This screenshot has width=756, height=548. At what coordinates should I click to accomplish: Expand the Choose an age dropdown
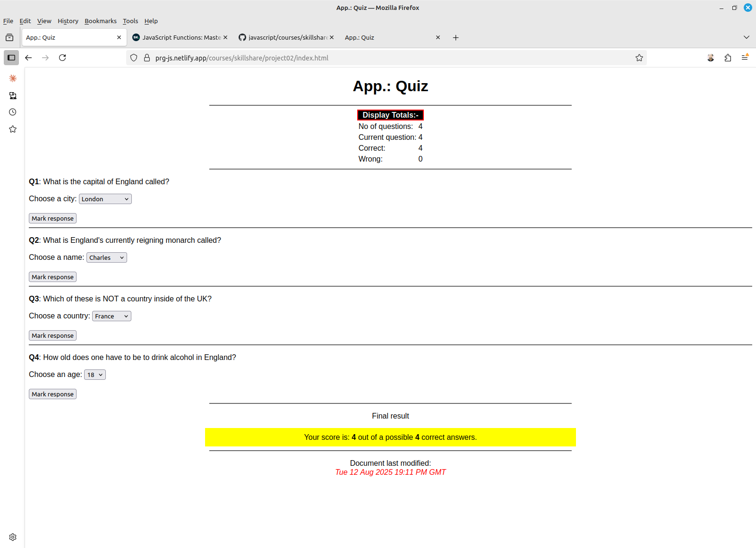coord(95,375)
